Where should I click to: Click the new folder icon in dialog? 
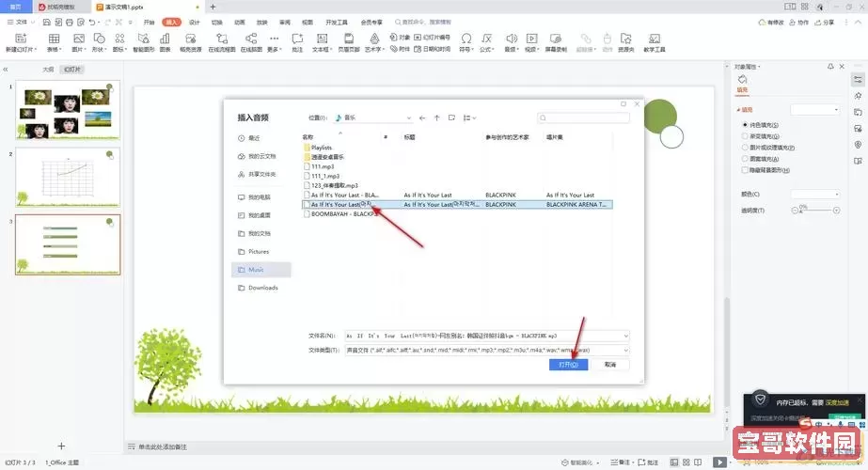451,117
